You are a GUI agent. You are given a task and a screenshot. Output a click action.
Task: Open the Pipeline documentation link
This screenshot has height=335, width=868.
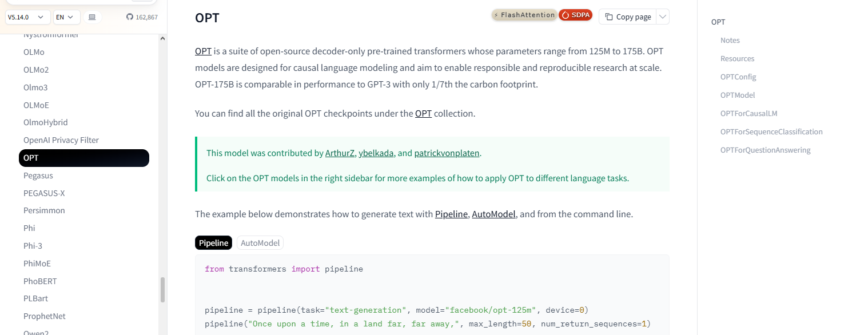pyautogui.click(x=451, y=214)
